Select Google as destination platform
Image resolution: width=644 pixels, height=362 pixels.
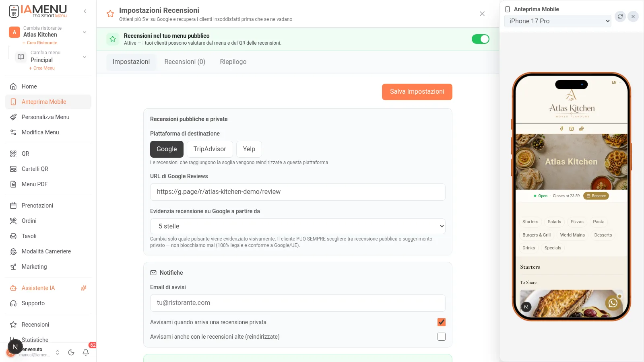click(167, 149)
